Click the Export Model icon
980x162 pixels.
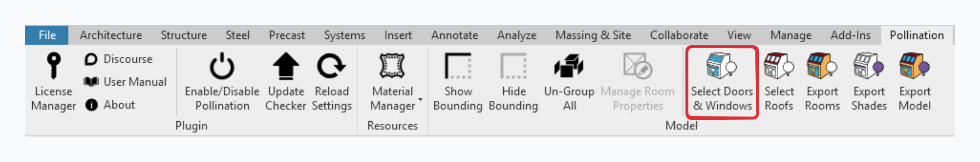coord(915,66)
